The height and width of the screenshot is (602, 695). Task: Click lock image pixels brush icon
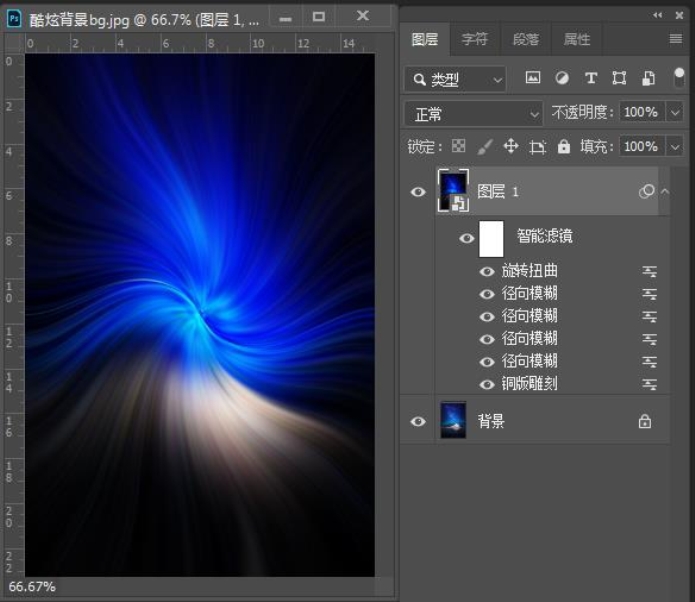(485, 146)
